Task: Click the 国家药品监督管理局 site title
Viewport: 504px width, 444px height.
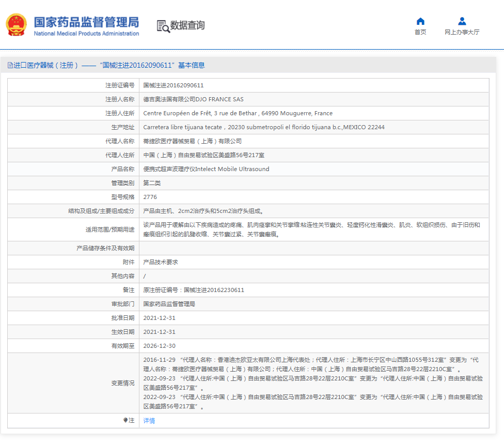Action: point(86,22)
